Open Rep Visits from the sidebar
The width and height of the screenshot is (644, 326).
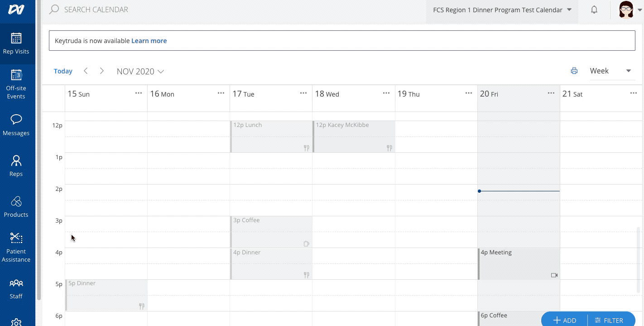tap(16, 44)
